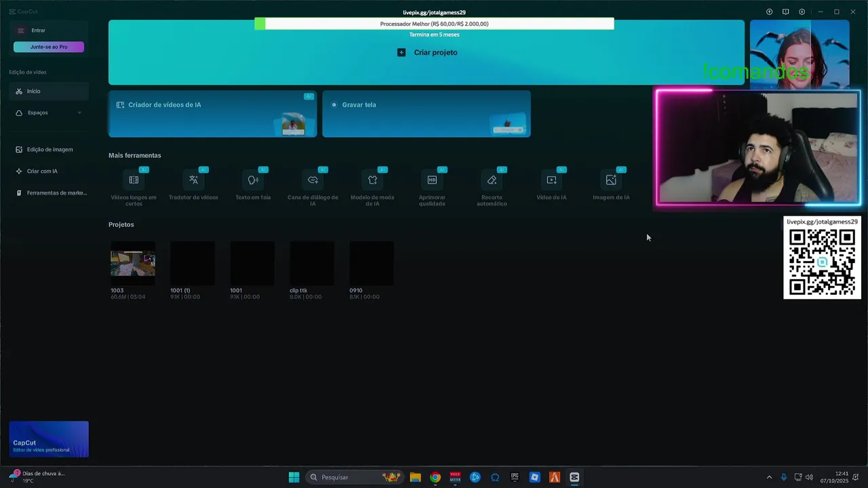This screenshot has height=488, width=868.
Task: Click the Edição de vídeo label
Action: 28,72
